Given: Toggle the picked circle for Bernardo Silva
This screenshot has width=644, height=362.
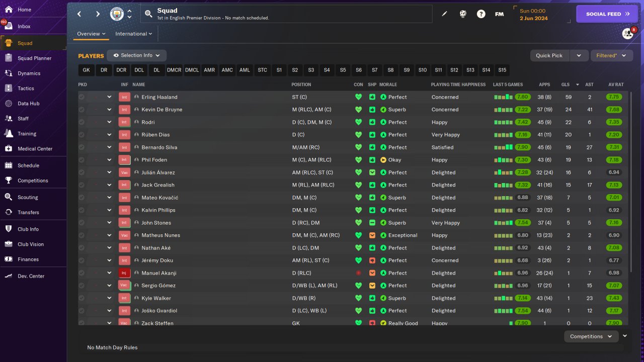Looking at the screenshot, I should coord(82,147).
